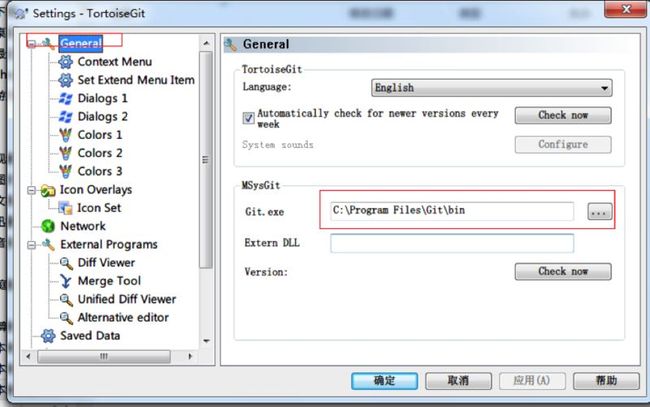Open Icon Set settings

click(99, 208)
